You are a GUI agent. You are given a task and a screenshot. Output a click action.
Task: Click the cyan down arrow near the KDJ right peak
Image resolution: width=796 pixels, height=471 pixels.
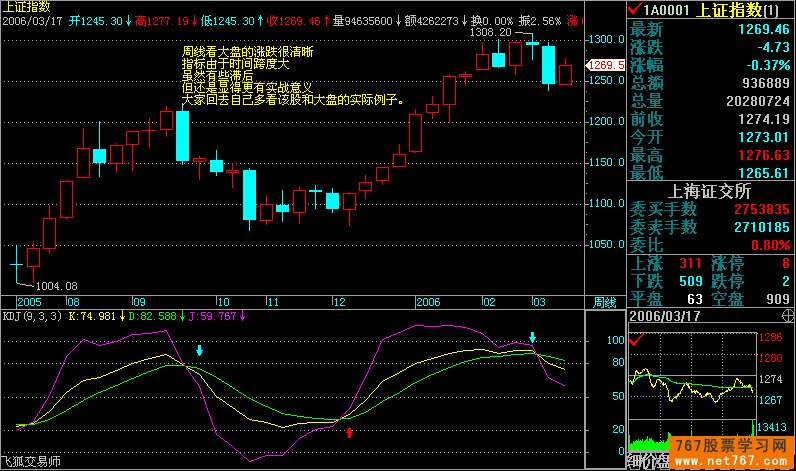click(x=533, y=338)
